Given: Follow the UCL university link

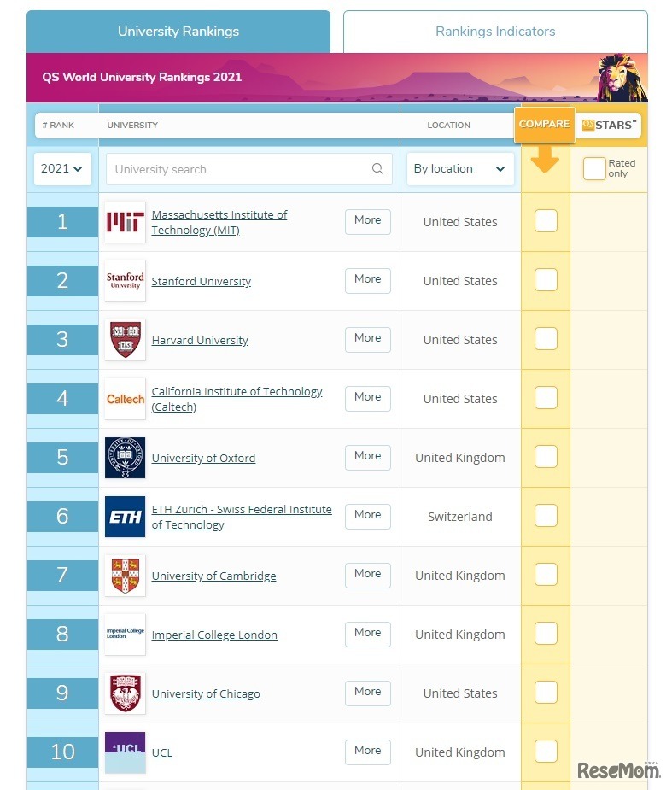Looking at the screenshot, I should [162, 752].
